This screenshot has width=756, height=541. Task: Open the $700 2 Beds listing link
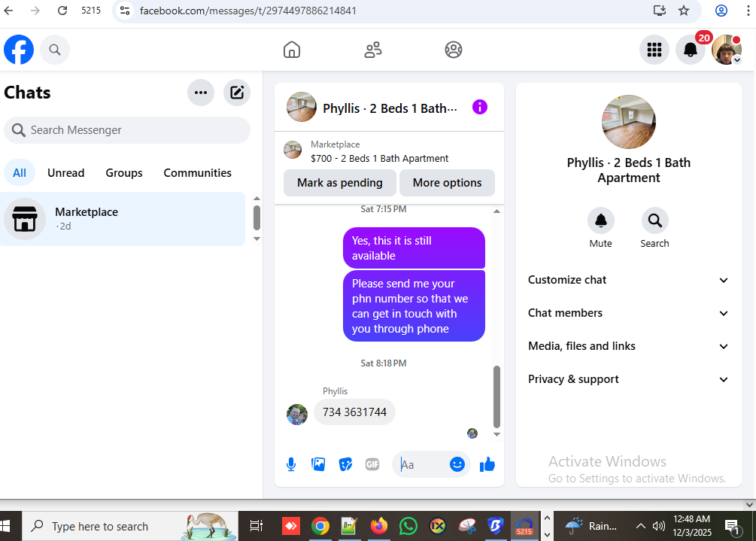pyautogui.click(x=379, y=158)
